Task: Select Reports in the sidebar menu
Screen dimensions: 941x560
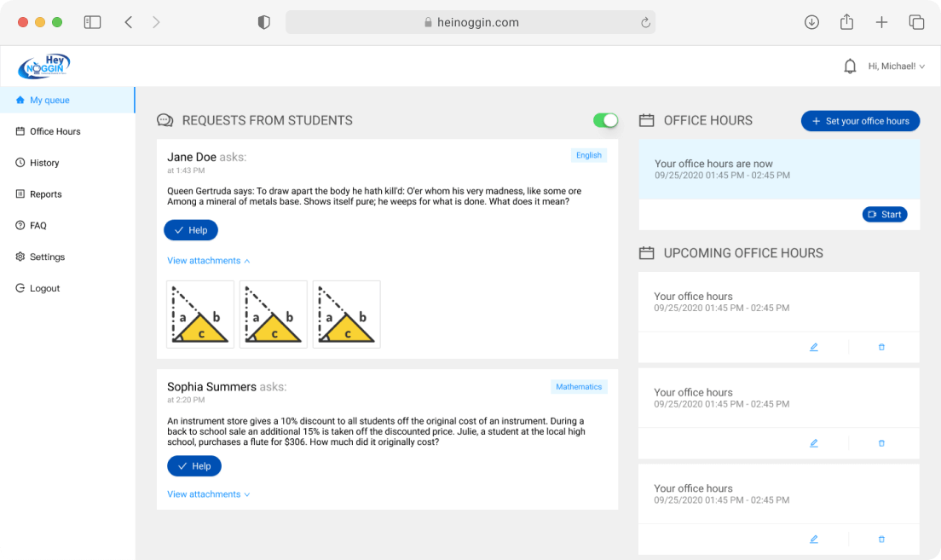Action: (x=45, y=194)
